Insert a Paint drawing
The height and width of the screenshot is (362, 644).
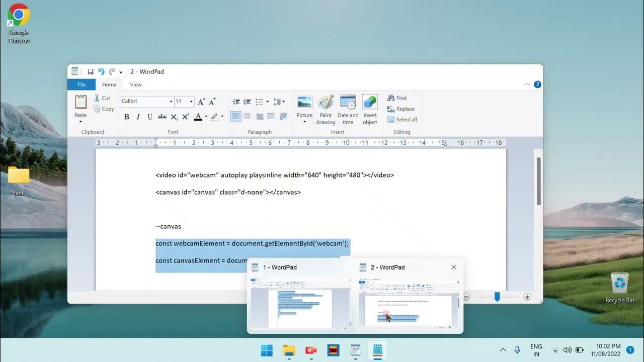pos(326,110)
